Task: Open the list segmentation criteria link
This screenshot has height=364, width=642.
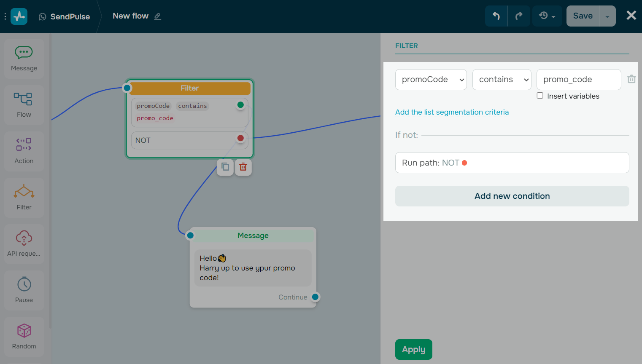Action: point(452,112)
